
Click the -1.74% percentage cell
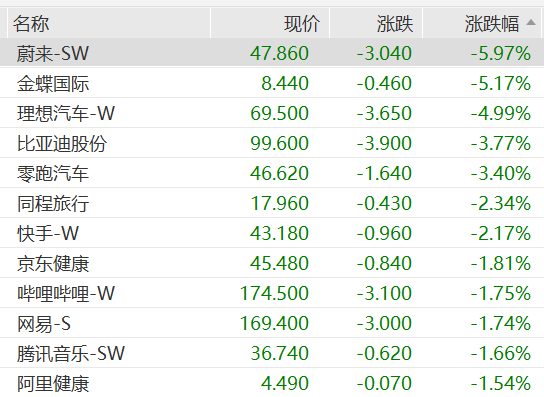click(501, 323)
